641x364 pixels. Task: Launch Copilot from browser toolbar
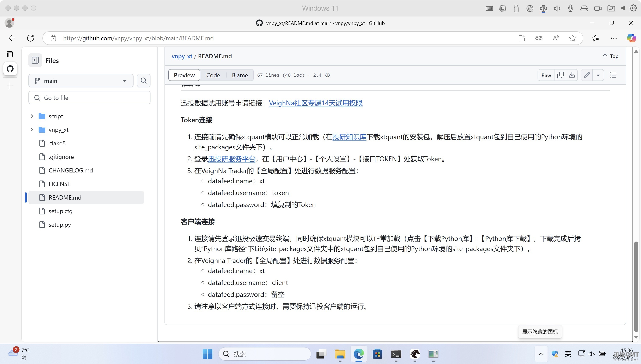(631, 38)
